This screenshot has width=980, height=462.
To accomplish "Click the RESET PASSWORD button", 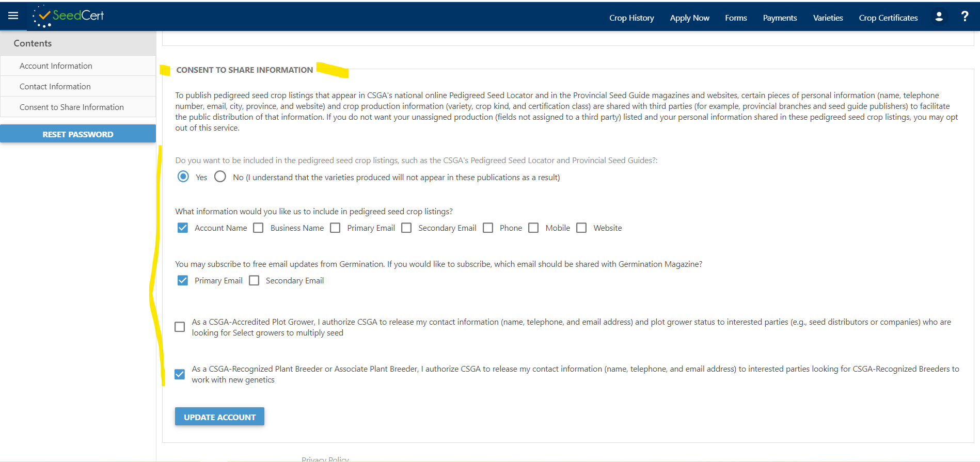I will coord(78,134).
